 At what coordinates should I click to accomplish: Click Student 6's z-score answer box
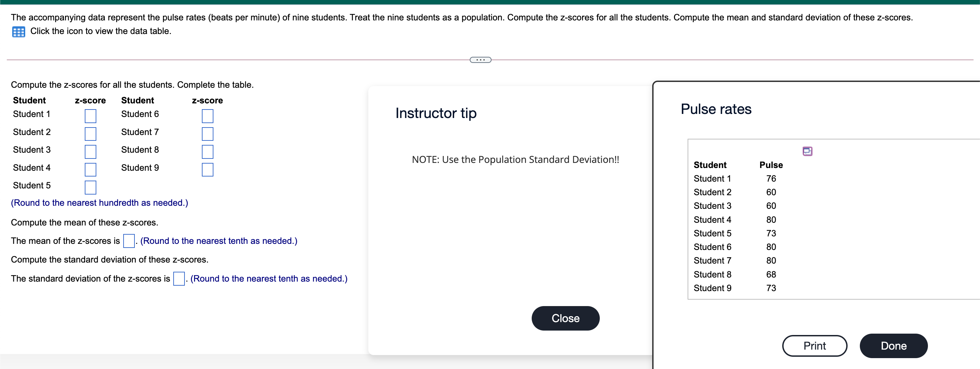(207, 116)
